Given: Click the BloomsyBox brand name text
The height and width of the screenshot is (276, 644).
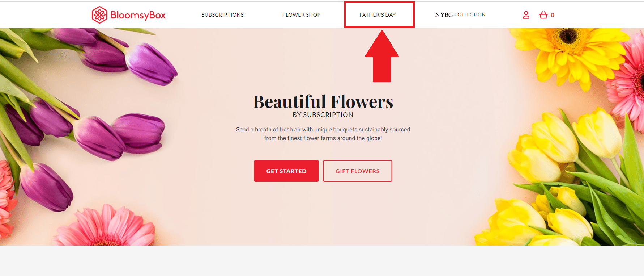Looking at the screenshot, I should click(x=138, y=15).
